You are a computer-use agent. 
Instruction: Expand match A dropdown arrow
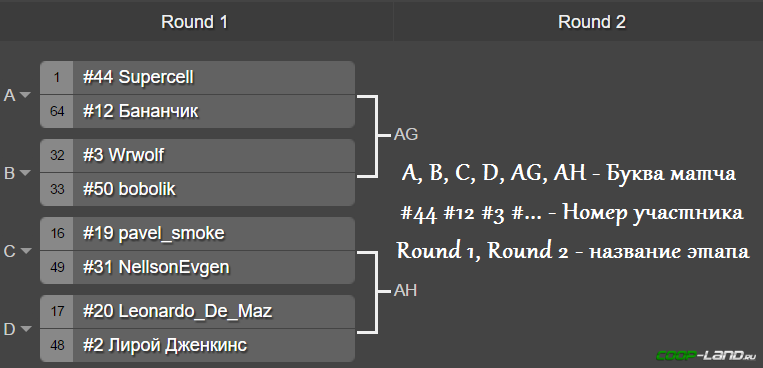(24, 95)
